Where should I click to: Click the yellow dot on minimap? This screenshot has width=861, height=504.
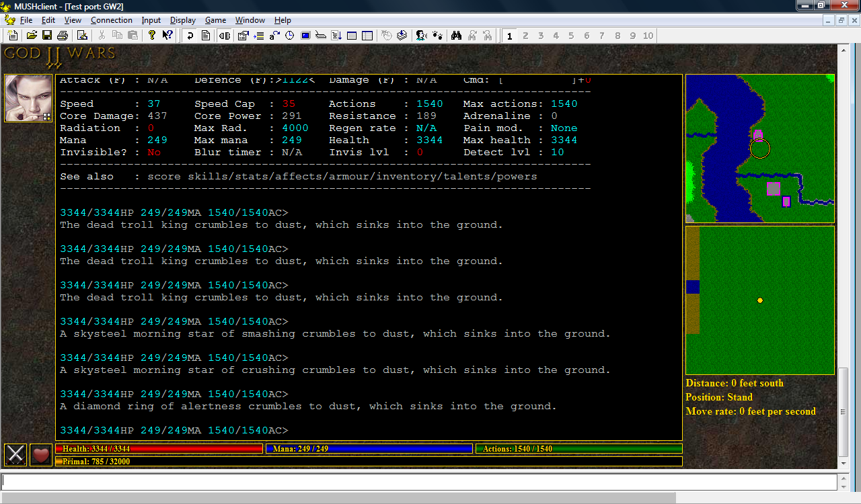[x=760, y=300]
